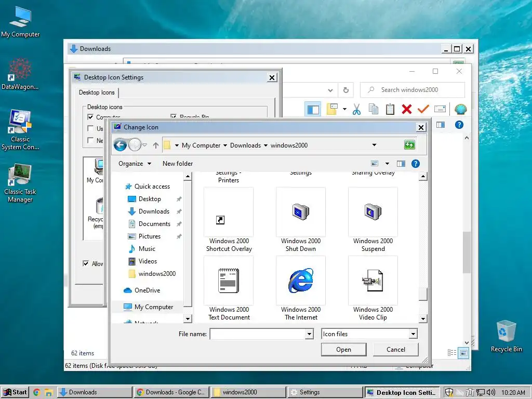Viewport: 532px width, 399px height.
Task: Select the Windows 2000 Shortcut Overlay file
Action: point(229,220)
